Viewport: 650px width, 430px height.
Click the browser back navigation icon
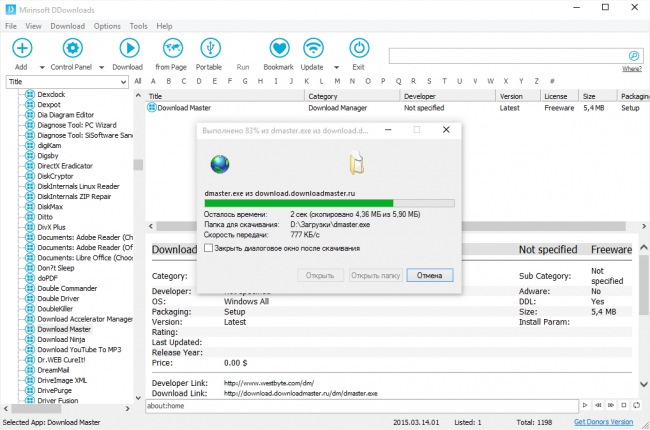click(598, 405)
